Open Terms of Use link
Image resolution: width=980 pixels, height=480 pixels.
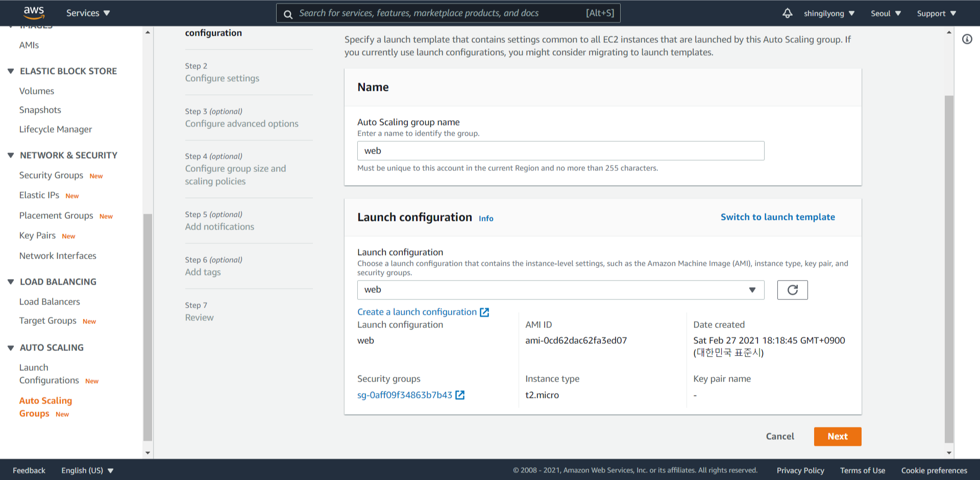click(x=863, y=470)
